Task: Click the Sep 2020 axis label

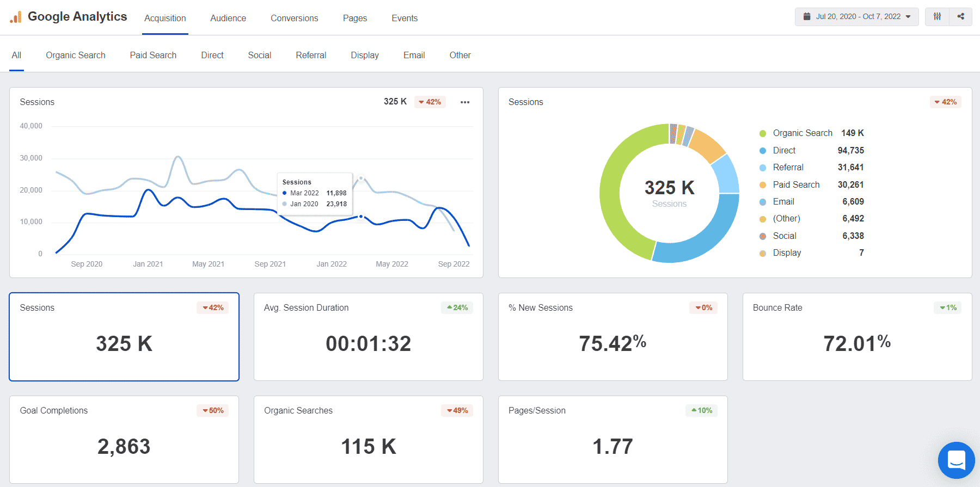Action: tap(87, 264)
